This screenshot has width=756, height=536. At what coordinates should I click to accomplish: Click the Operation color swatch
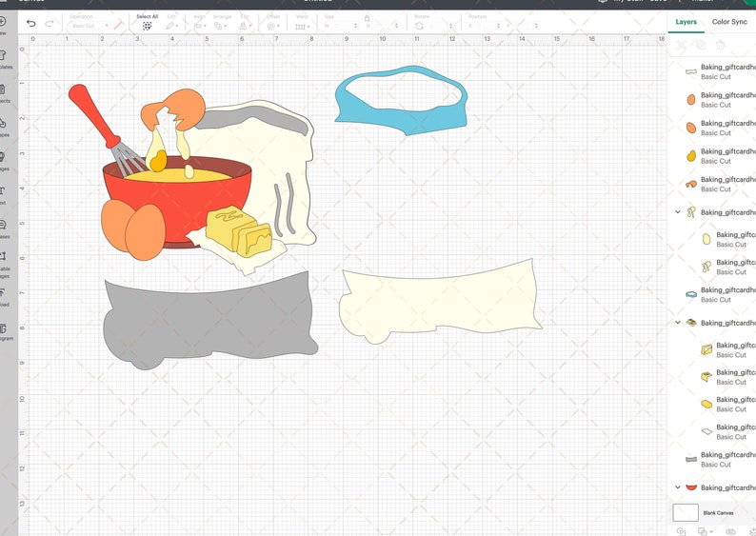click(x=118, y=26)
